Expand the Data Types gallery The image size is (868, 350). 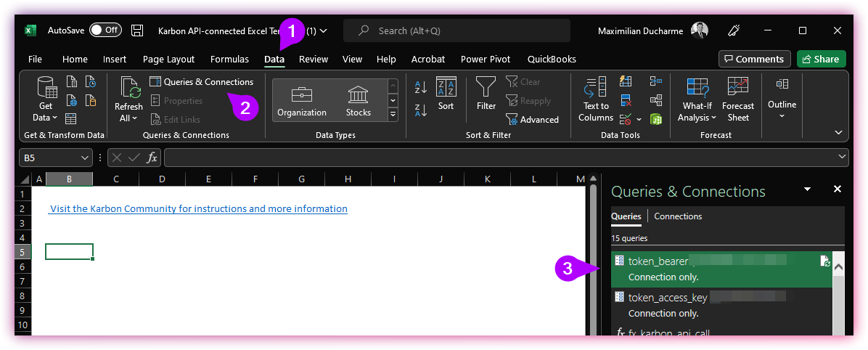click(393, 114)
